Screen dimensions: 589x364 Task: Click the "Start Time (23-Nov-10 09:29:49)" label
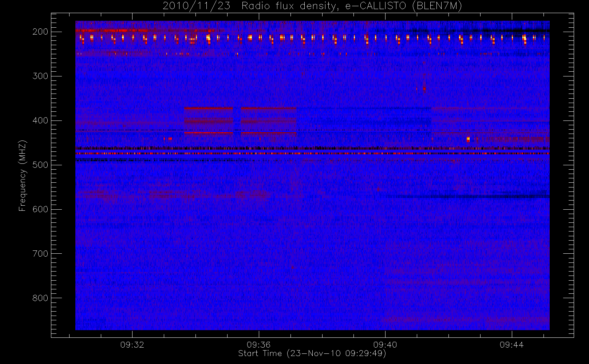click(312, 353)
